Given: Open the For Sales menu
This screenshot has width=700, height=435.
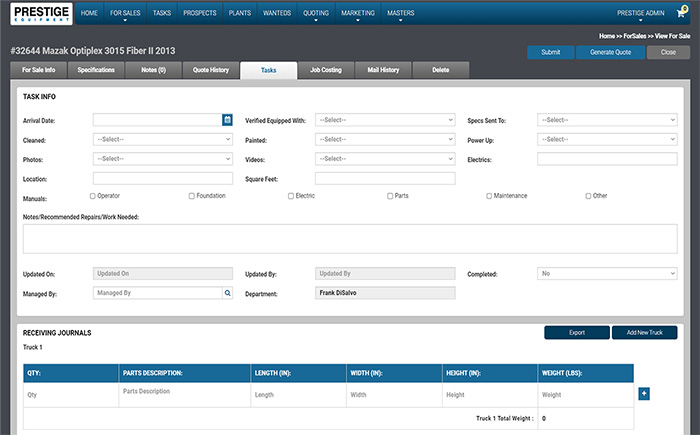Looking at the screenshot, I should point(125,13).
